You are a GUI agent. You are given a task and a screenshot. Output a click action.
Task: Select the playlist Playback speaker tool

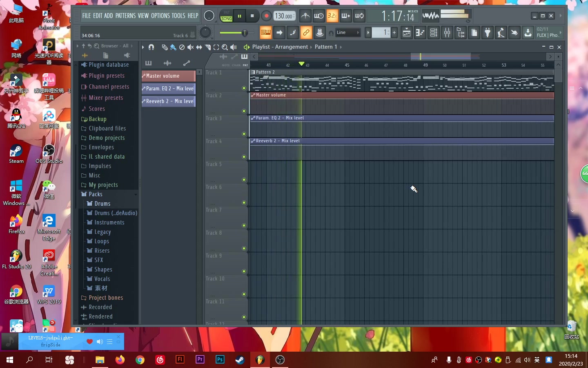[x=234, y=47]
